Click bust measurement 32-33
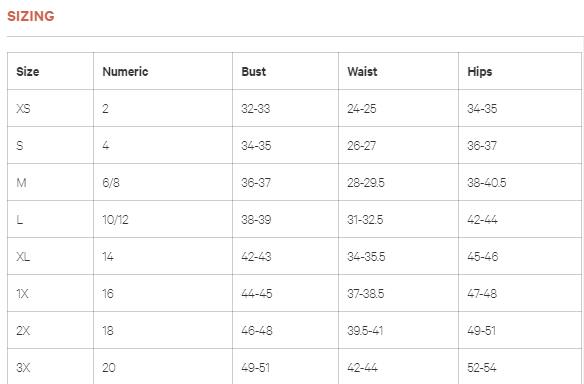584x384 pixels. [256, 109]
